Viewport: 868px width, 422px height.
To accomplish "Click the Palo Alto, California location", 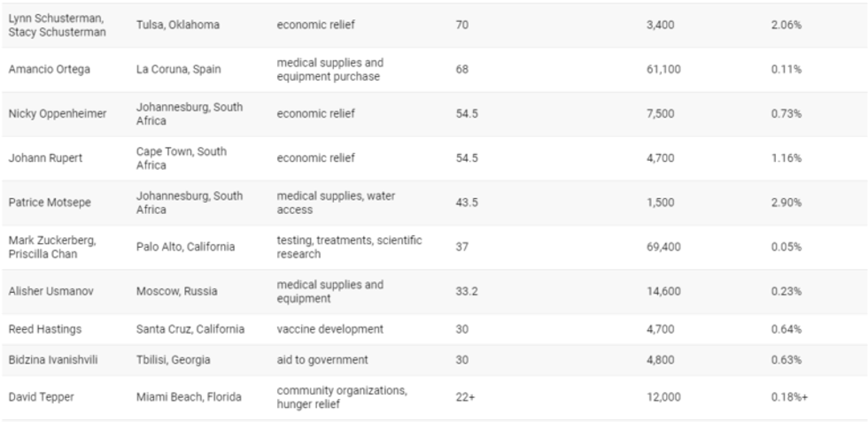I will coord(185,247).
